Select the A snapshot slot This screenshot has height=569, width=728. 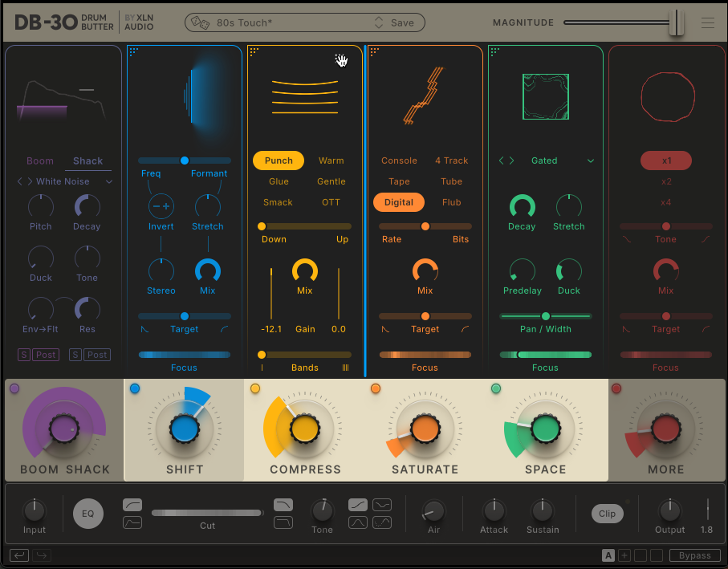click(x=608, y=555)
